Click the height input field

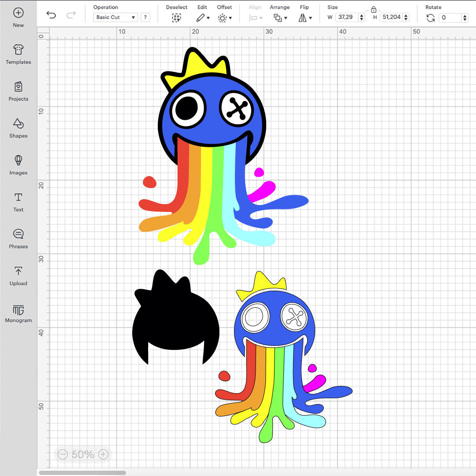(391, 17)
